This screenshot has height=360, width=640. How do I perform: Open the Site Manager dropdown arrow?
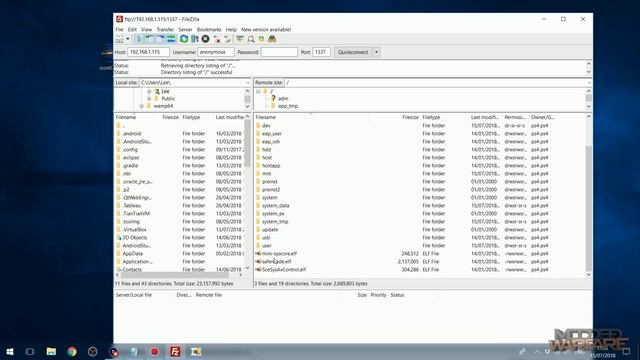tap(128, 39)
